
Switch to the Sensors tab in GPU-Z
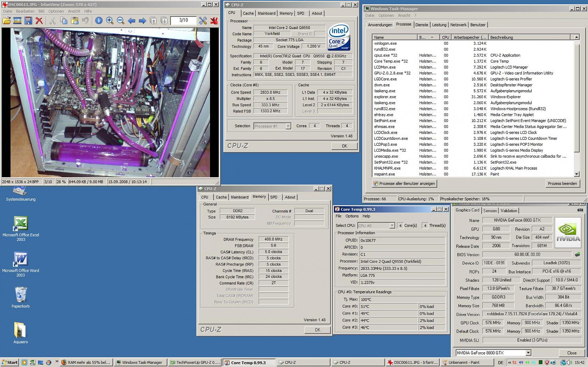(490, 211)
